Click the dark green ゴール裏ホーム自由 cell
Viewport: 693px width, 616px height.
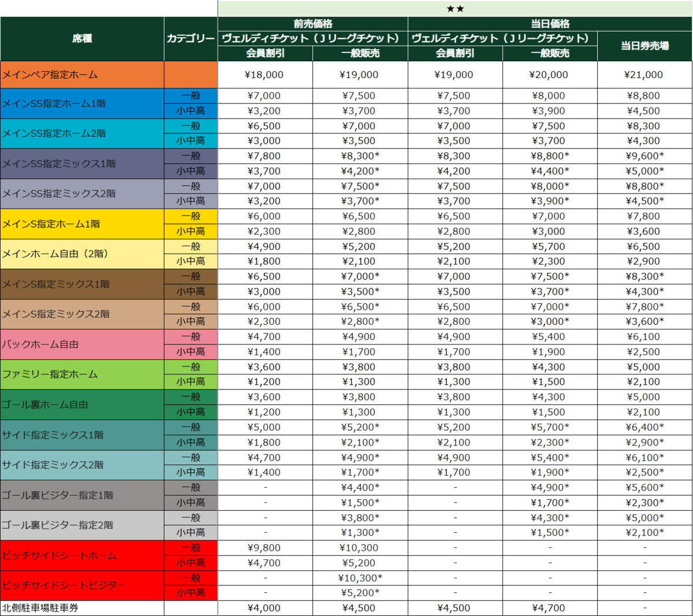(82, 405)
